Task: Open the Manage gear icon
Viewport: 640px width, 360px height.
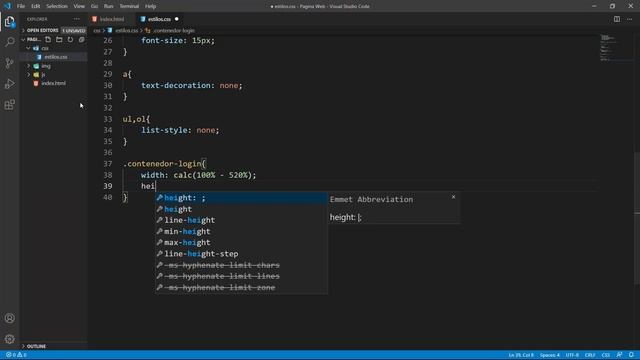Action: 9,339
